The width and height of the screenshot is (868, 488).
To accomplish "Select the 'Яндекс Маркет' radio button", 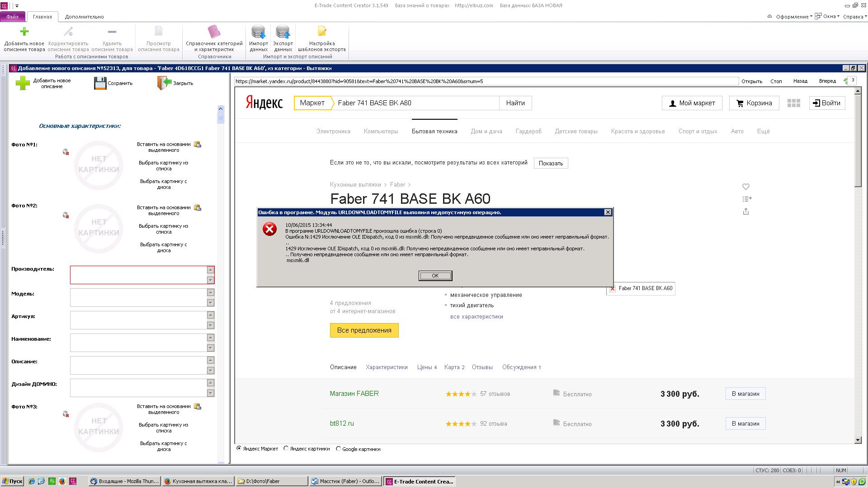I will point(239,449).
